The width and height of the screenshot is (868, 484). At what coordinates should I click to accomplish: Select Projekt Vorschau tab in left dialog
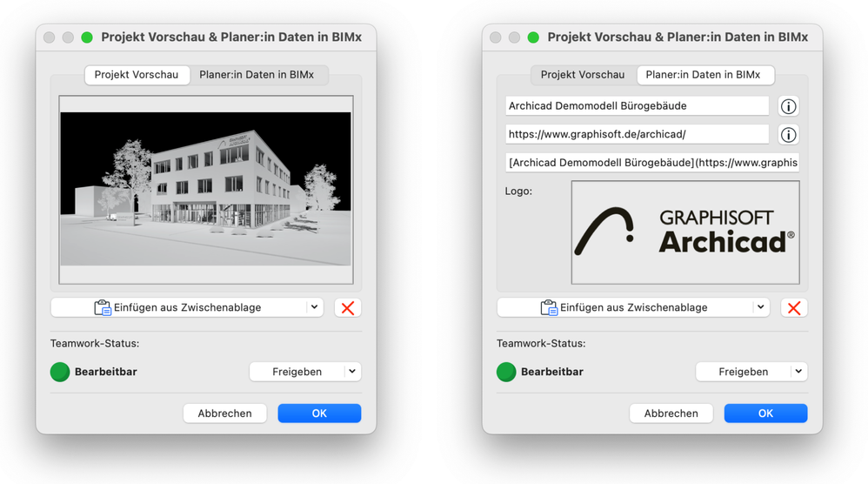[x=137, y=75]
